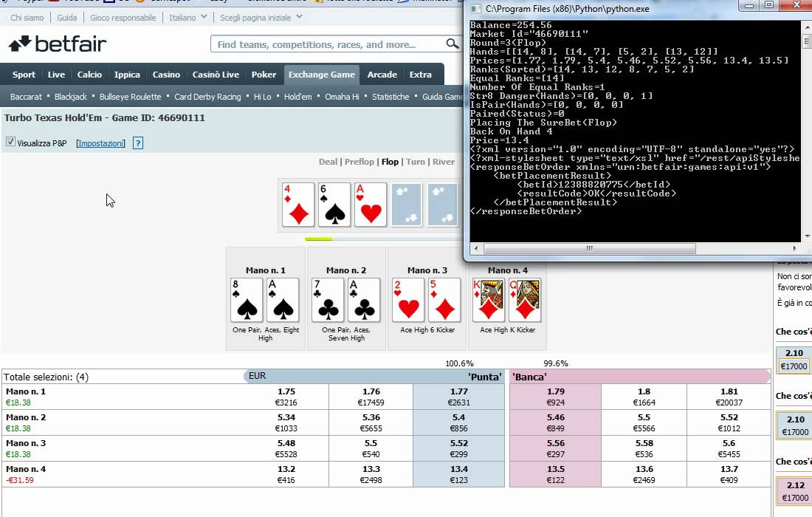Click the ace of hearts flop card
This screenshot has height=517, width=812.
pos(371,205)
